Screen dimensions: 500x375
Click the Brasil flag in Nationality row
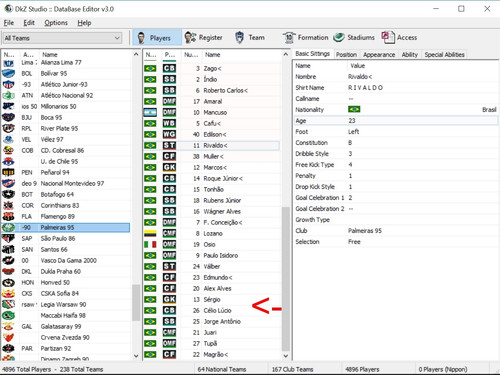pos(354,109)
